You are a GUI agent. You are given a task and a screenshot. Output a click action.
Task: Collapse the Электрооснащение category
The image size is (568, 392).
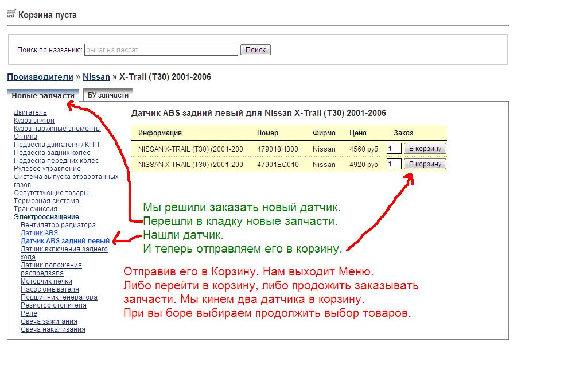tap(46, 216)
